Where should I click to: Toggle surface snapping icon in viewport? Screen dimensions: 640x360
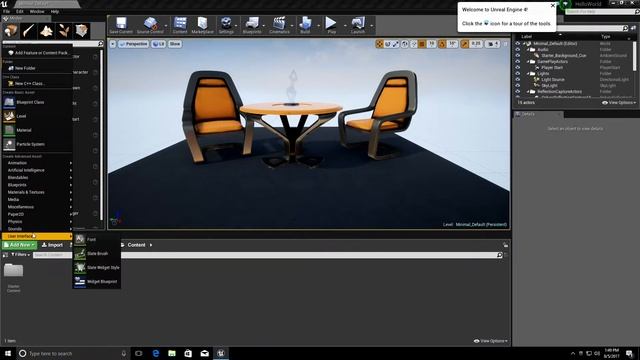point(413,44)
